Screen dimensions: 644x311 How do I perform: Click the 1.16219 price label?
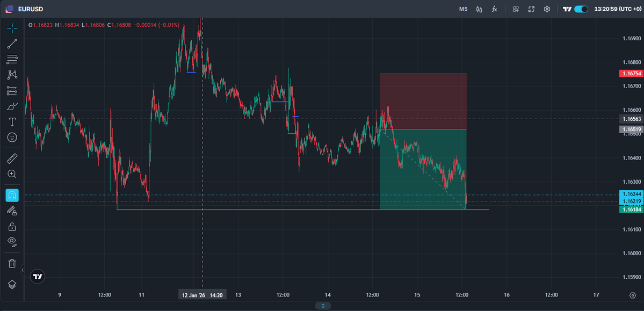630,201
